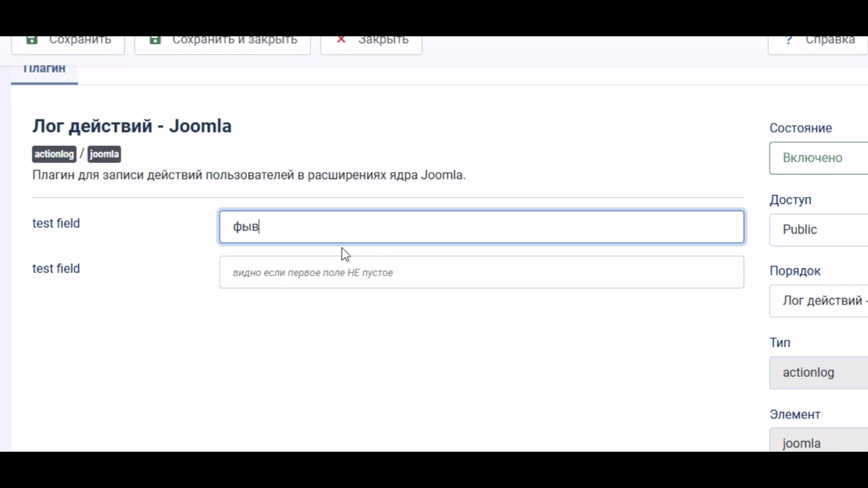Click the first test field label

pyautogui.click(x=56, y=223)
